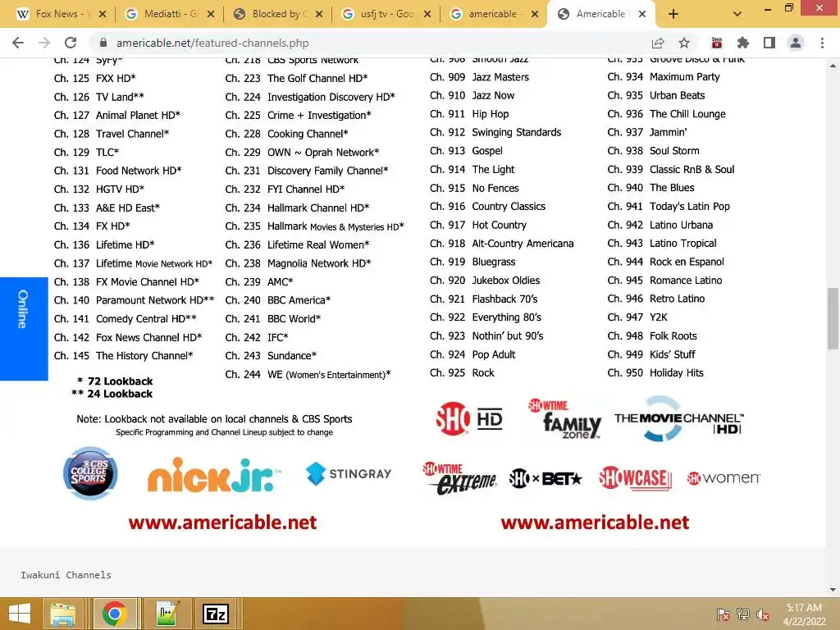The width and height of the screenshot is (840, 630).
Task: Click the right www.americable.net text
Action: pos(596,523)
